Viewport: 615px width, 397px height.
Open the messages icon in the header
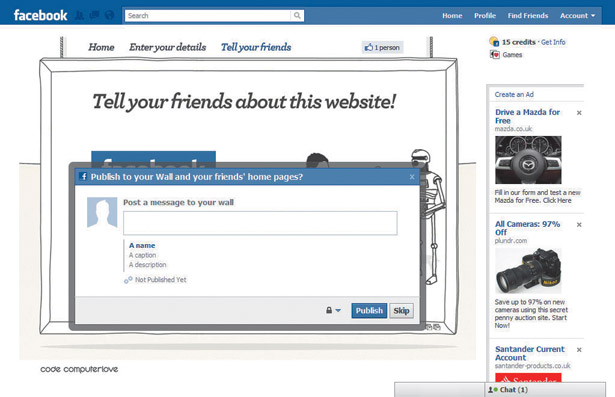[x=94, y=16]
